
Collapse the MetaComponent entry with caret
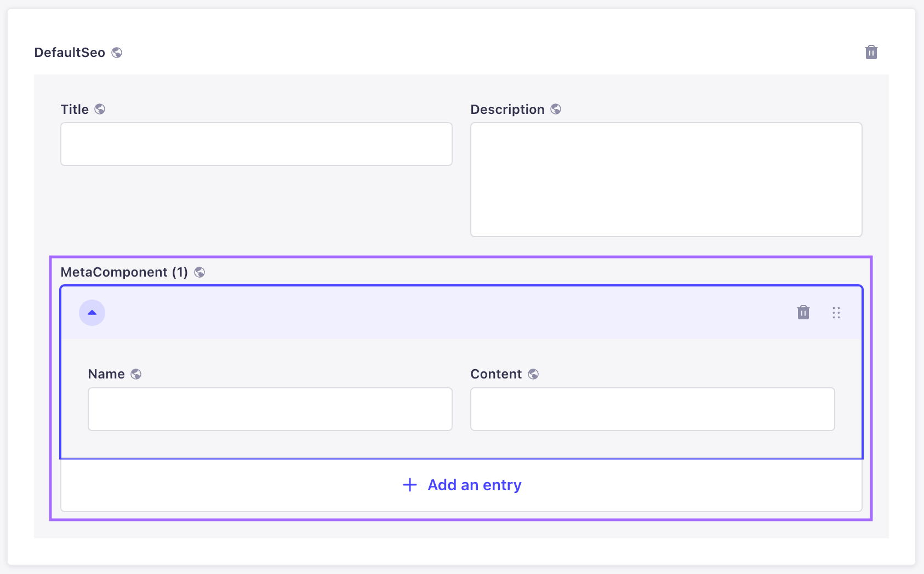[x=92, y=313]
